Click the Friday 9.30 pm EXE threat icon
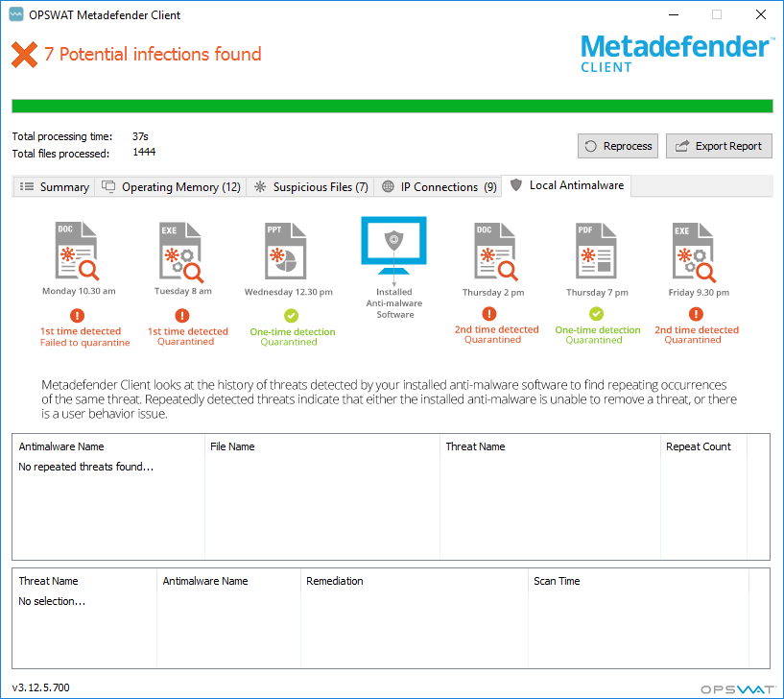 [x=694, y=252]
